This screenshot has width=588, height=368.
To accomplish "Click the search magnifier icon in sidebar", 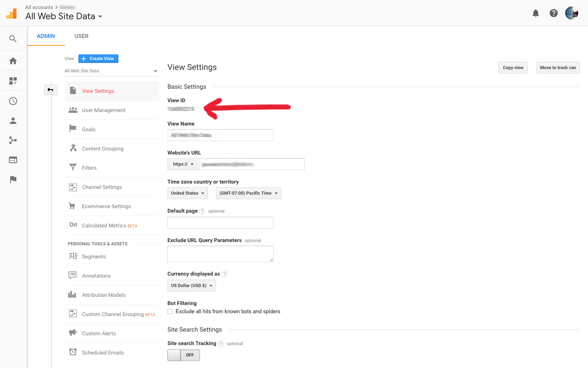I will [13, 39].
